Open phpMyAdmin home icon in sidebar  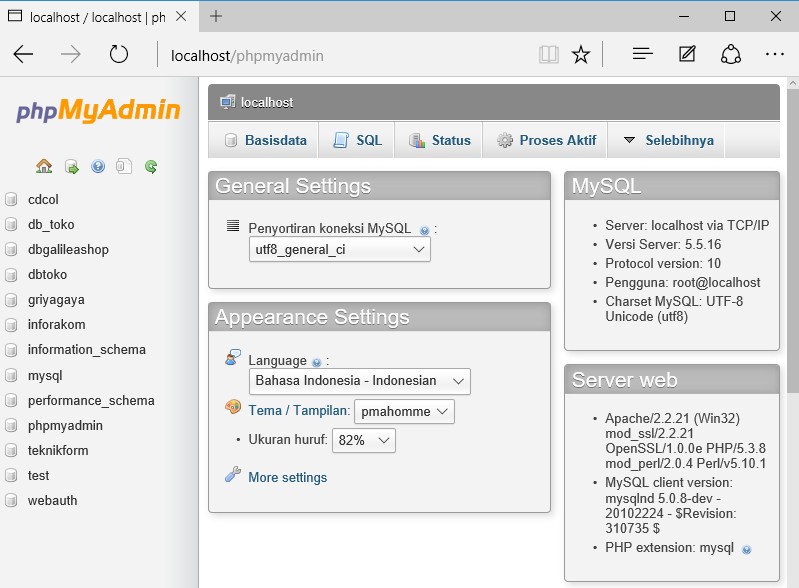click(44, 166)
